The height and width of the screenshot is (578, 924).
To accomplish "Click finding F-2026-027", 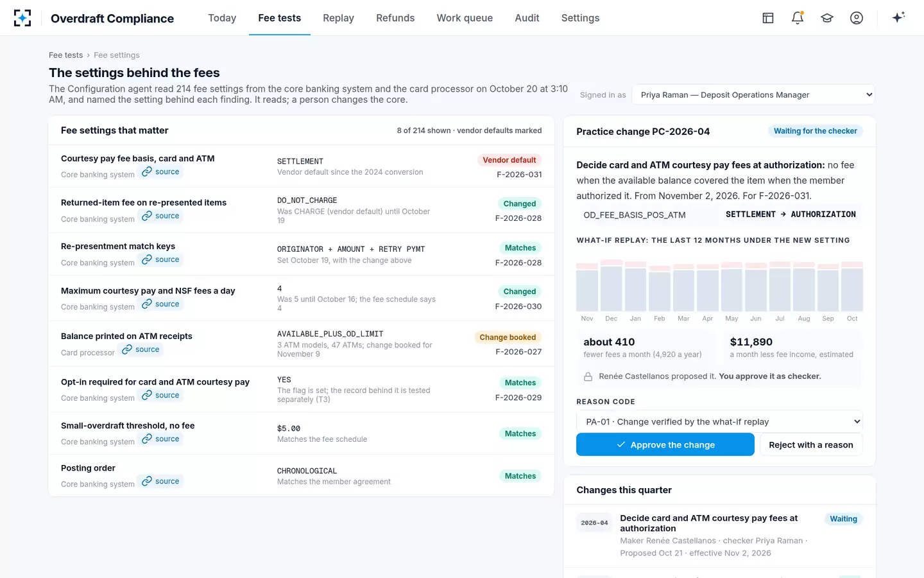I will pyautogui.click(x=518, y=352).
